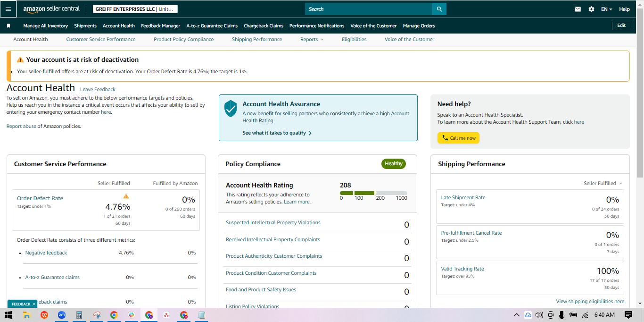The height and width of the screenshot is (322, 644).
Task: Show hidden system tray icons
Action: tap(517, 315)
